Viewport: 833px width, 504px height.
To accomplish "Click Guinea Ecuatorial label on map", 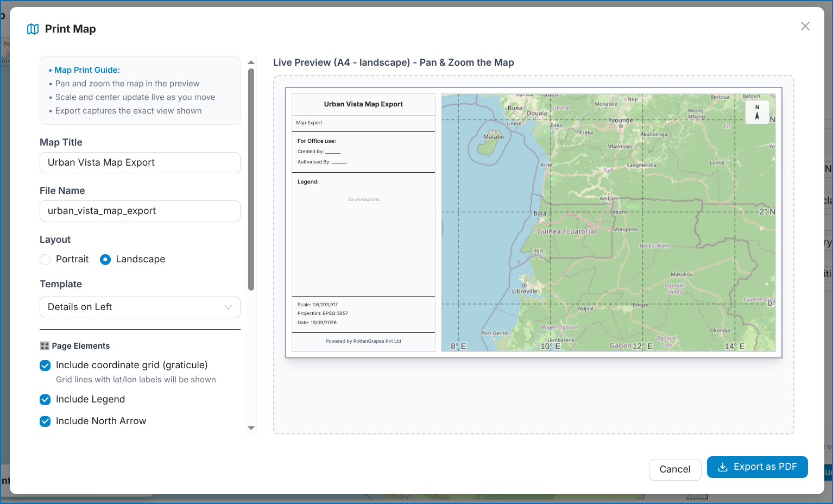I will pyautogui.click(x=566, y=231).
